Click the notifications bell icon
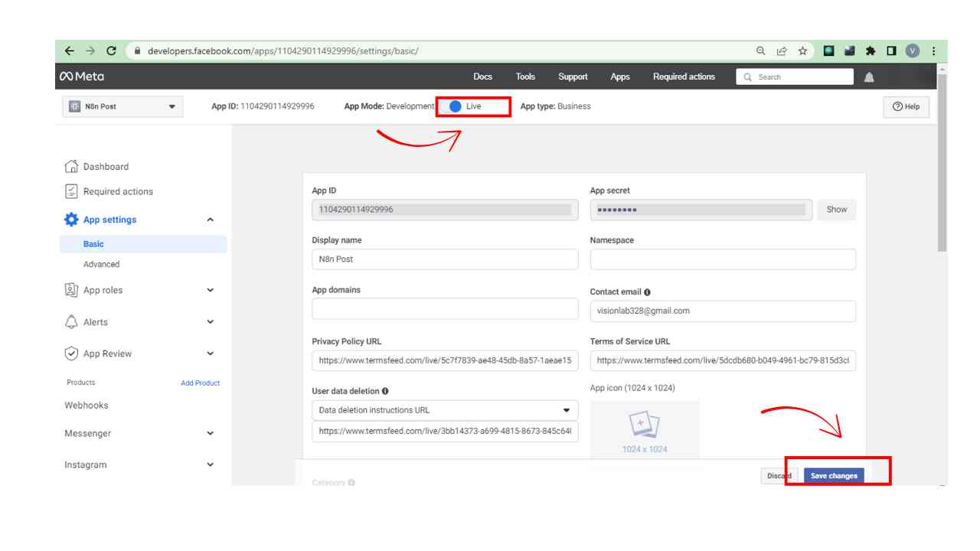The image size is (980, 551). 869,77
